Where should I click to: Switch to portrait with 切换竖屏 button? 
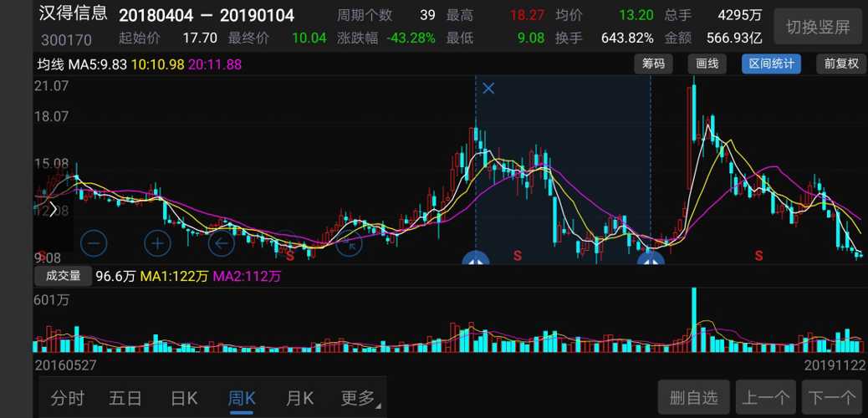tap(818, 27)
